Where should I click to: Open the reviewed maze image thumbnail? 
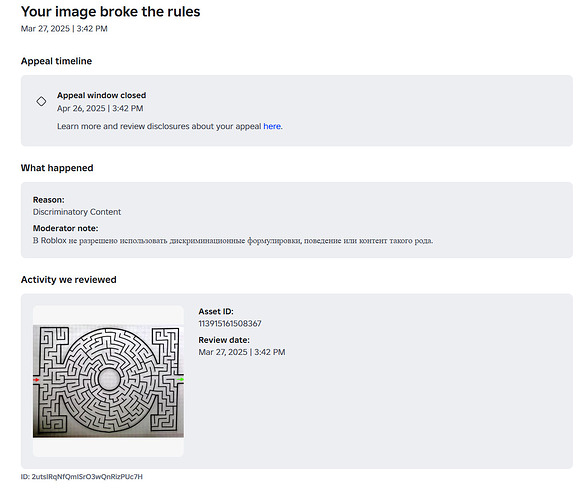pos(108,381)
